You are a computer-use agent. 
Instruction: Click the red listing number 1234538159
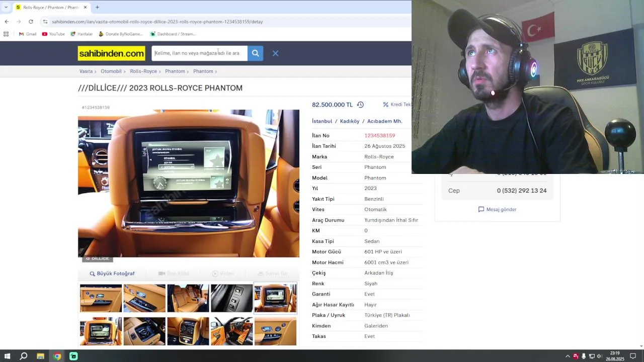pyautogui.click(x=379, y=136)
